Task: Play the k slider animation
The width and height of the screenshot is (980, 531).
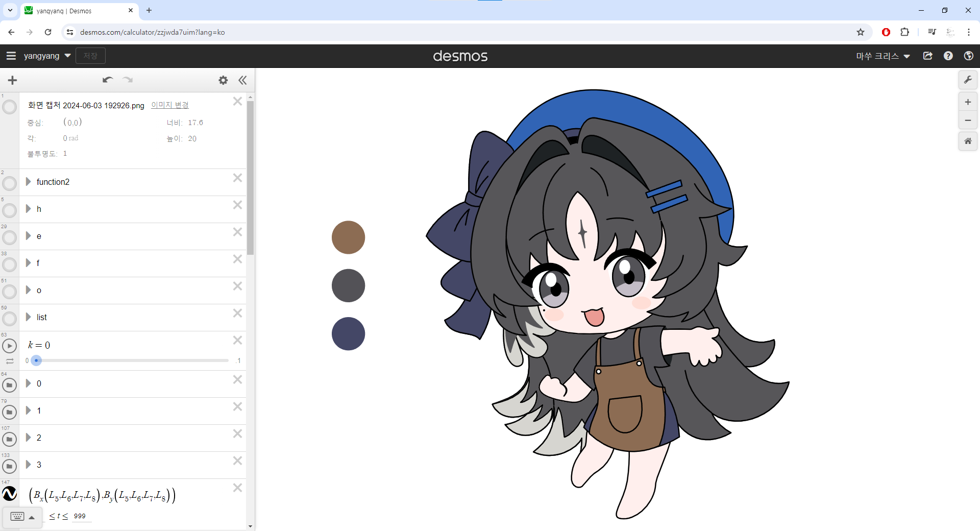Action: click(x=9, y=346)
